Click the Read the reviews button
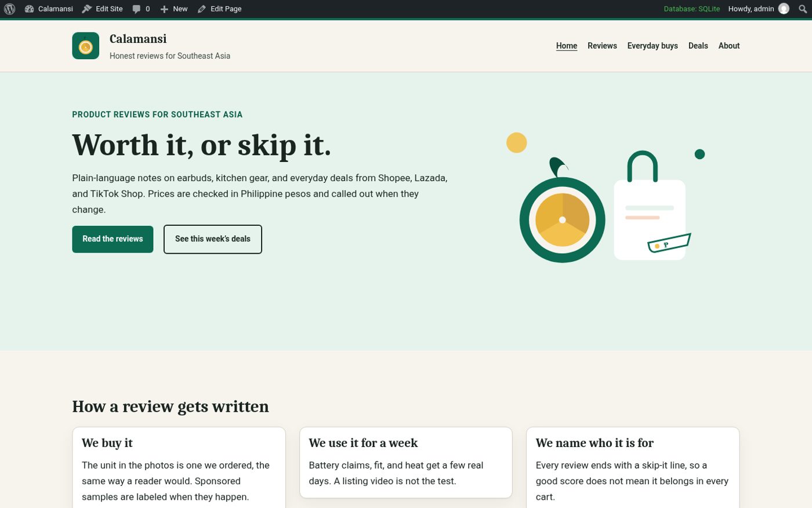Screen dimensions: 812x508 coord(113,239)
